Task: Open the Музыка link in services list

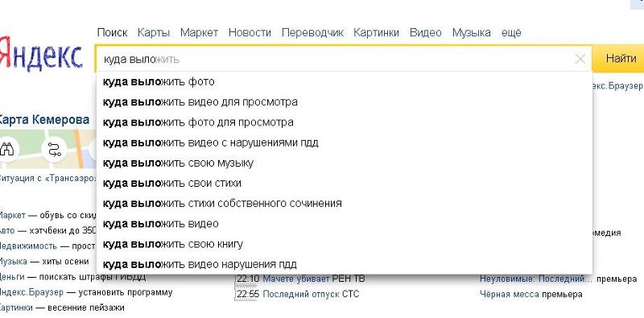Action: click(x=14, y=262)
